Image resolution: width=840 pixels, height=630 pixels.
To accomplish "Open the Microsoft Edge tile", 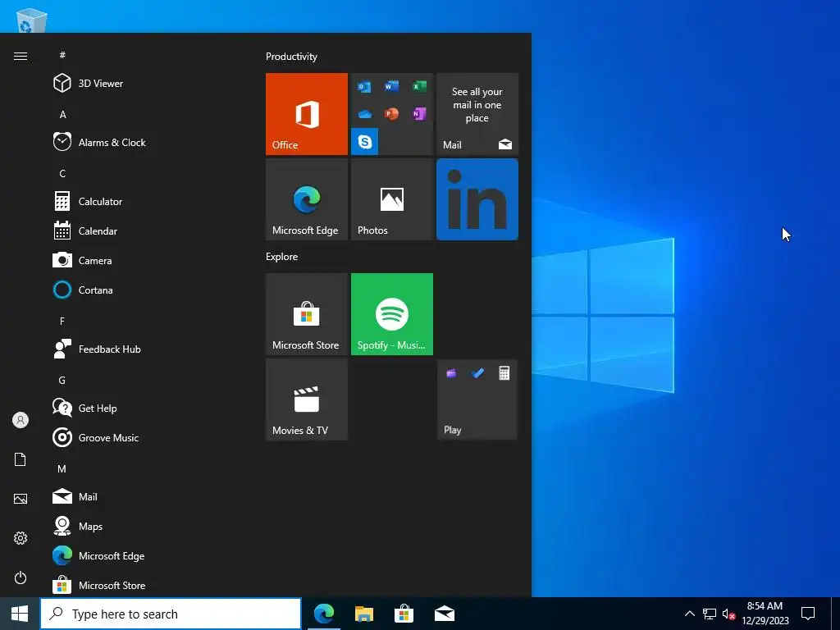I will coord(307,199).
